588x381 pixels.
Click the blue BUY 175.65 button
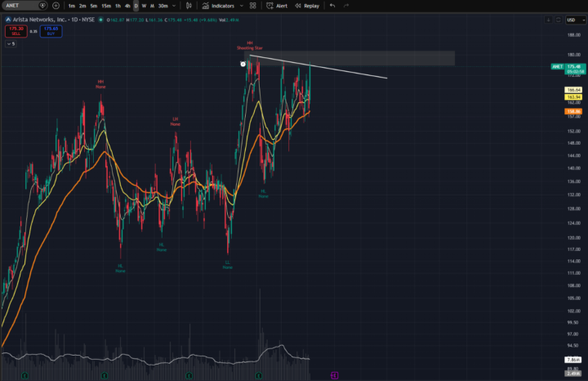coord(51,31)
